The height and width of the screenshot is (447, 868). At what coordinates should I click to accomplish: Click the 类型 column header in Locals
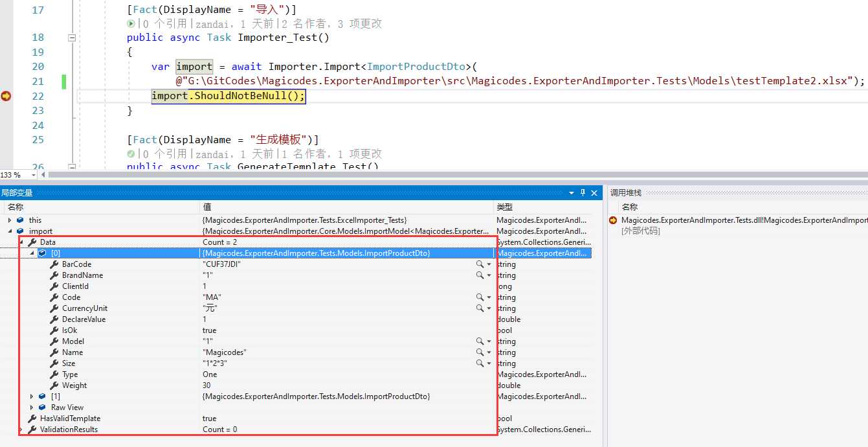504,207
